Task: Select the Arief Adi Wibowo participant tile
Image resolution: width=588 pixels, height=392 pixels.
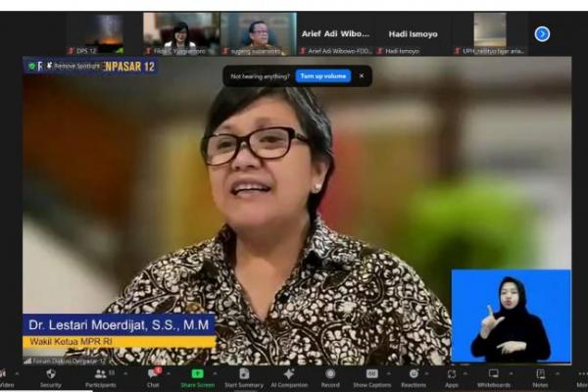Action: [x=335, y=34]
